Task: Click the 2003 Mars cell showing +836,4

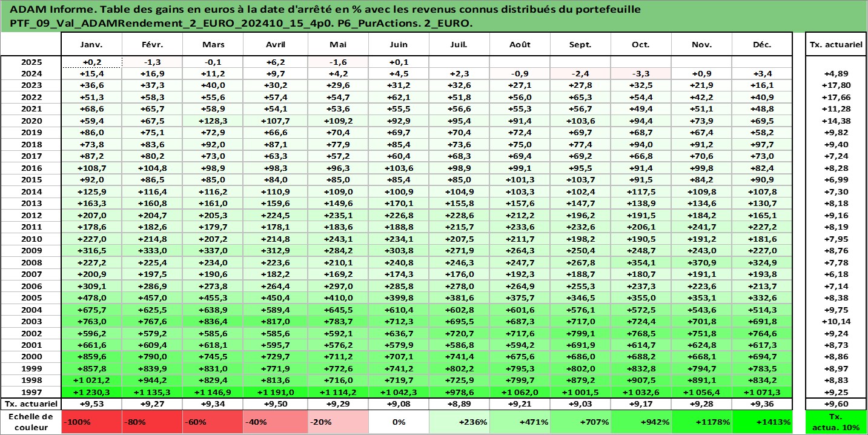Action: pos(213,322)
